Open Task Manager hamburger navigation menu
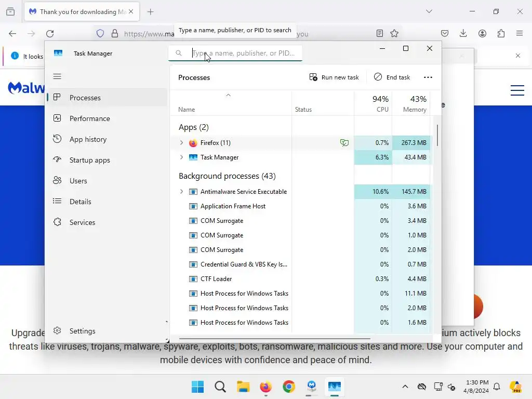This screenshot has width=532, height=399. pyautogui.click(x=57, y=76)
